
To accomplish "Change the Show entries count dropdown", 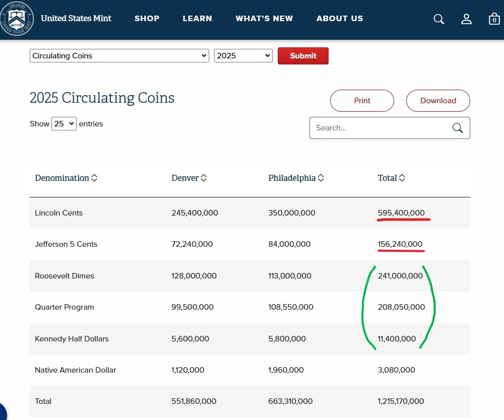I will (64, 124).
